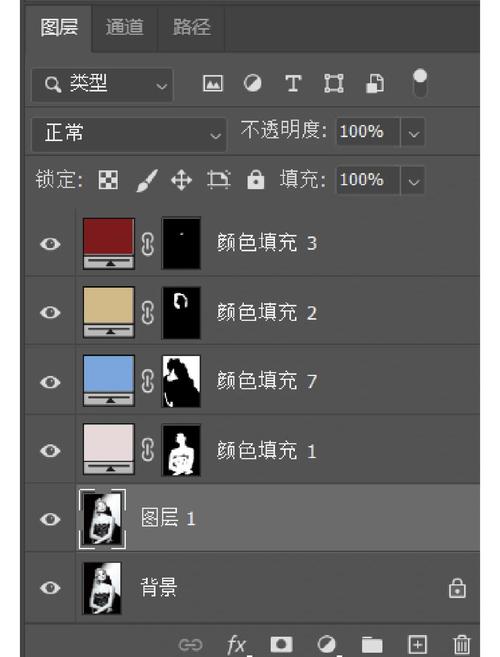Open the 正常 blend mode dropdown

(x=129, y=134)
